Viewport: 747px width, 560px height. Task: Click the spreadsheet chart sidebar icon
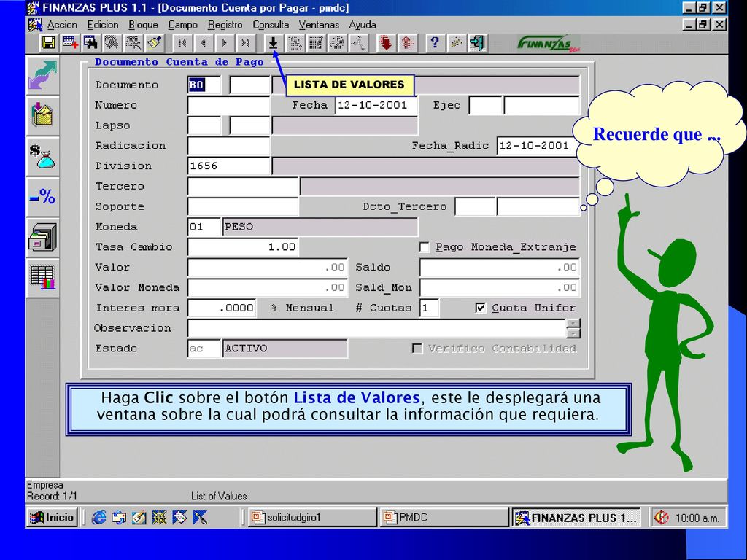coord(43,278)
